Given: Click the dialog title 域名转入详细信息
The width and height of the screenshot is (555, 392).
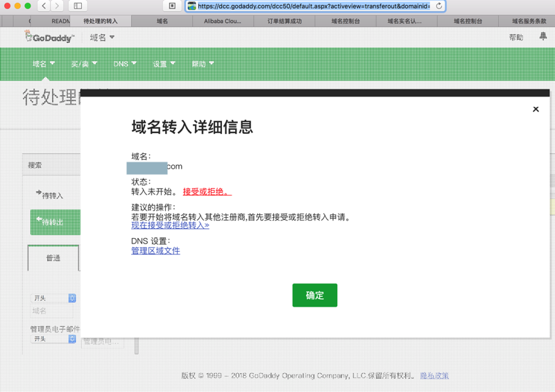Looking at the screenshot, I should (x=192, y=127).
